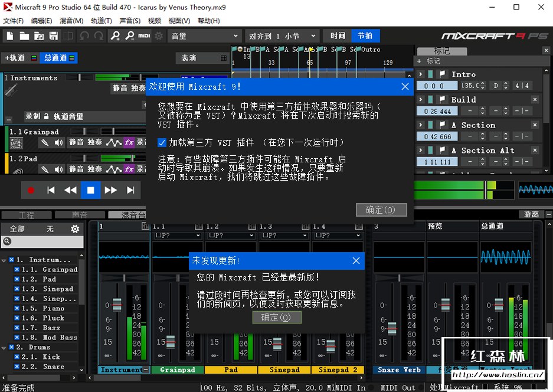The image size is (553, 392).
Task: Open the 对齐到 1 小节 snap dropdown
Action: (x=282, y=36)
